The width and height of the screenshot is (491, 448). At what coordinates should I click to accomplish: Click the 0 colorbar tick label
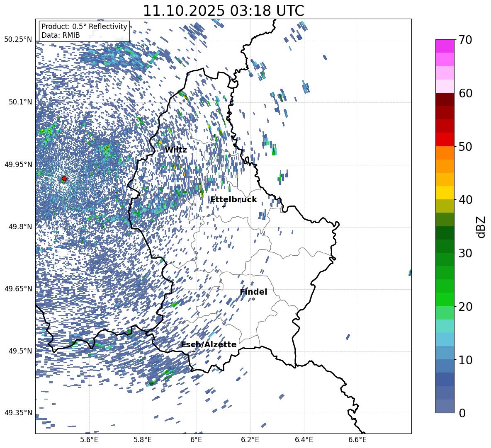click(462, 413)
